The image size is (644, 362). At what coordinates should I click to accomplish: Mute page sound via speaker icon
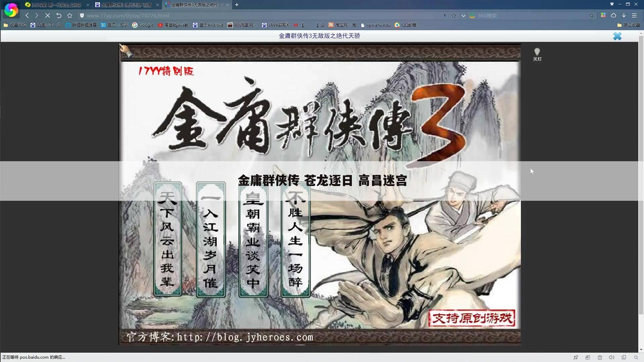tap(612, 357)
